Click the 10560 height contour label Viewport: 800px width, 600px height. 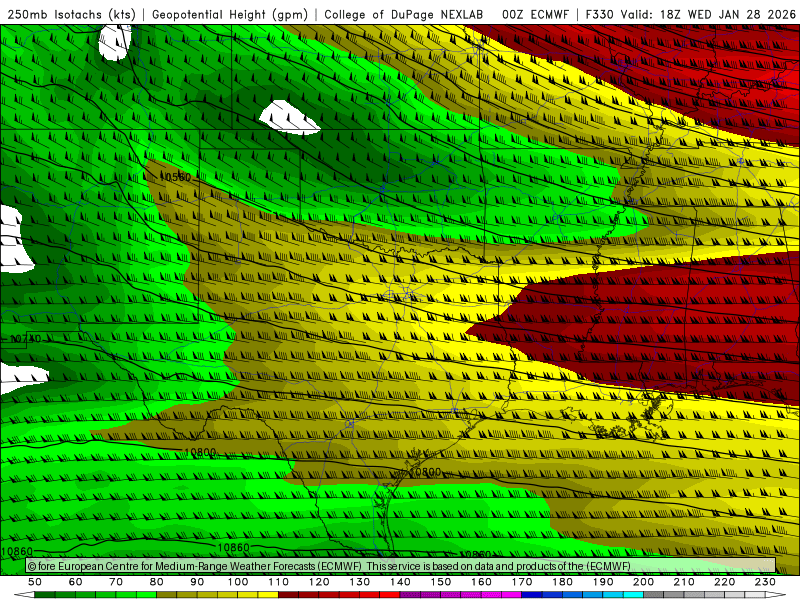click(175, 177)
